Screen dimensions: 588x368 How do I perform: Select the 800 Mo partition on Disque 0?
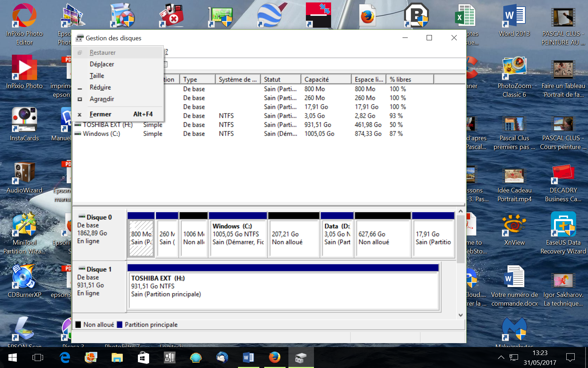(141, 235)
